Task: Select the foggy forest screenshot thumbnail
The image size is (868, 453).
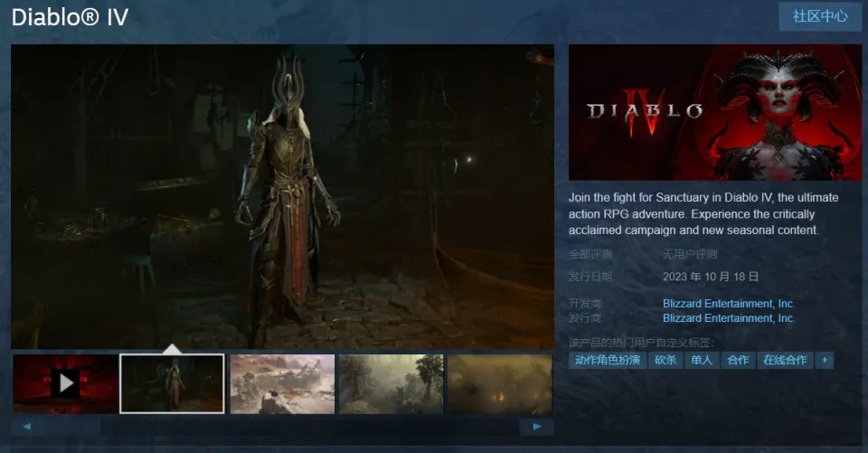Action: (x=391, y=383)
